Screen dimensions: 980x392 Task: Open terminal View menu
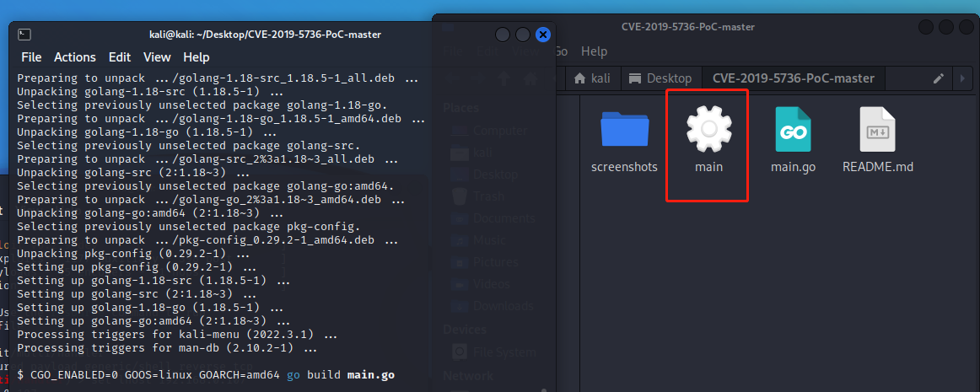[157, 56]
